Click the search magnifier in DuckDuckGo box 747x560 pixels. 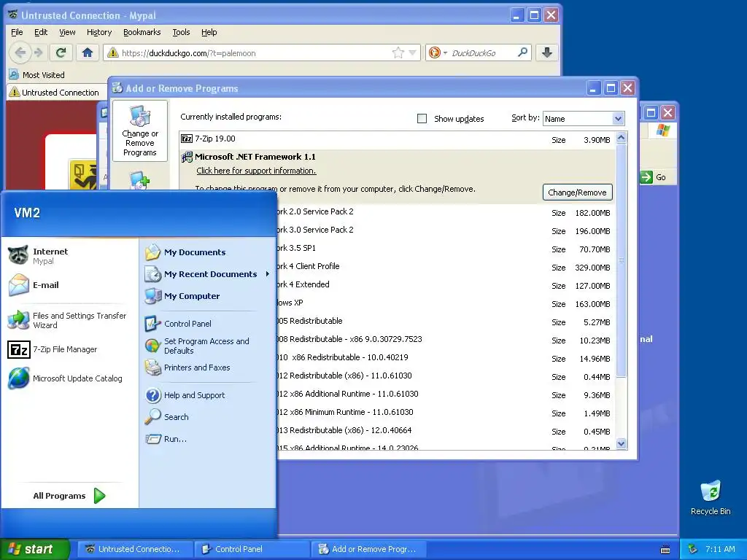pos(522,52)
